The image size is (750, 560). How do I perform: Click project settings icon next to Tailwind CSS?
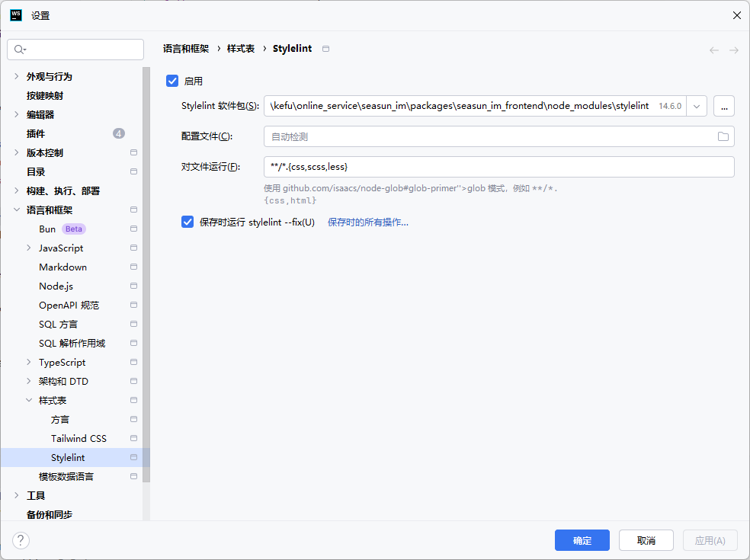[x=133, y=439]
